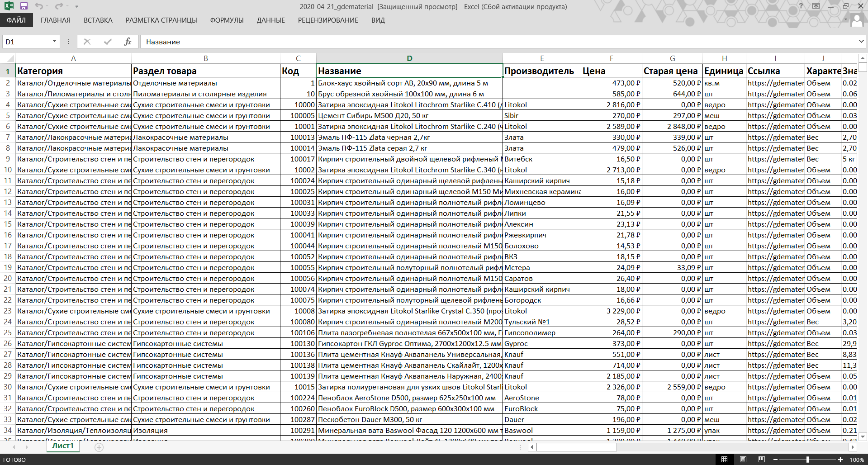Switch to the ГЛАВНАЯ ribbon tab

(56, 20)
